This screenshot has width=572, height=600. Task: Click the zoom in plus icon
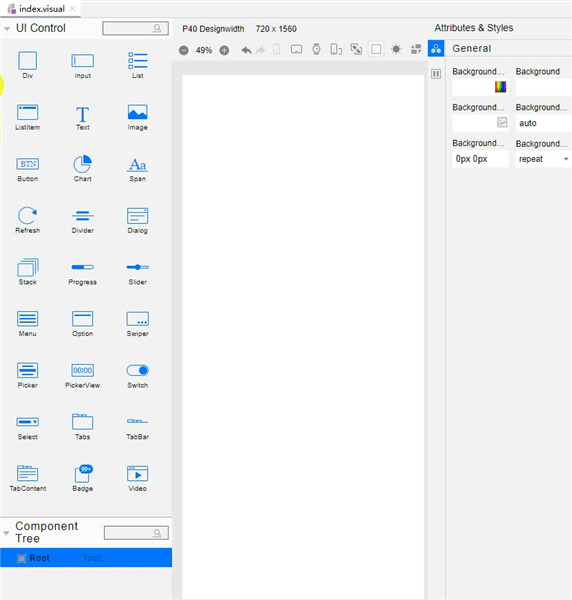click(x=224, y=50)
